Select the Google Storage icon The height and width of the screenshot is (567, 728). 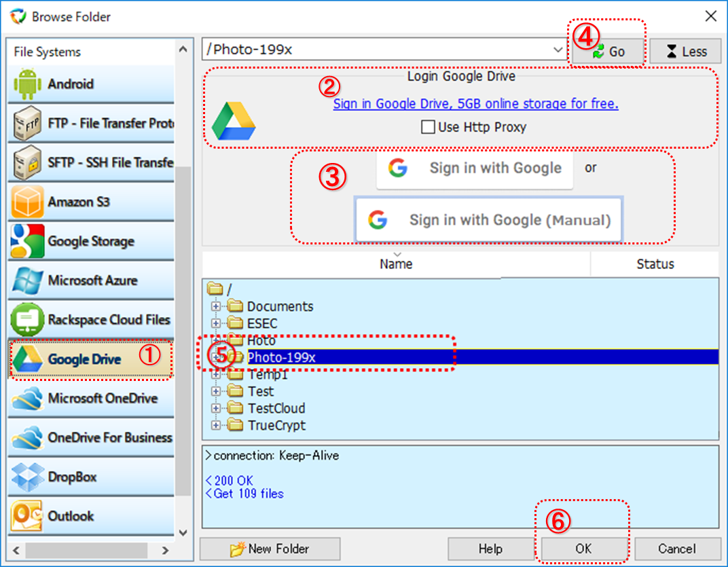pos(27,241)
